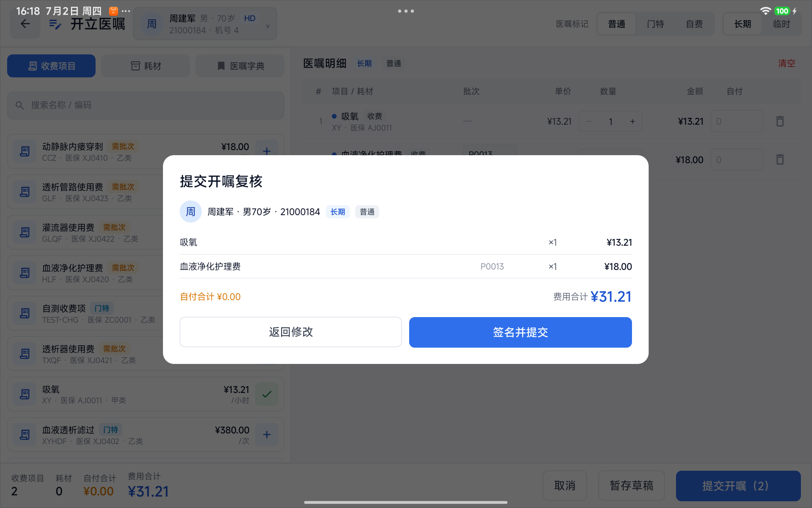Click the ¥380.00 price of 血液透析滤过
Viewport: 812px width, 508px height.
(232, 430)
